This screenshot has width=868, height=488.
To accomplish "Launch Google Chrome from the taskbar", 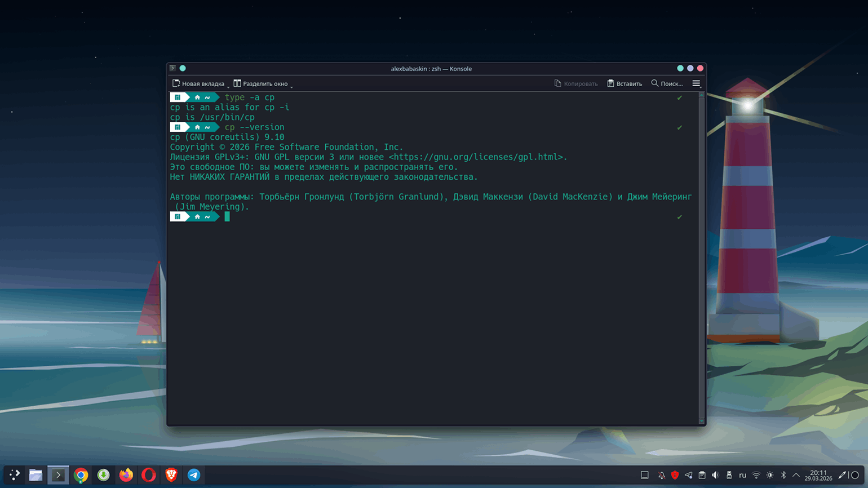I will click(x=81, y=475).
